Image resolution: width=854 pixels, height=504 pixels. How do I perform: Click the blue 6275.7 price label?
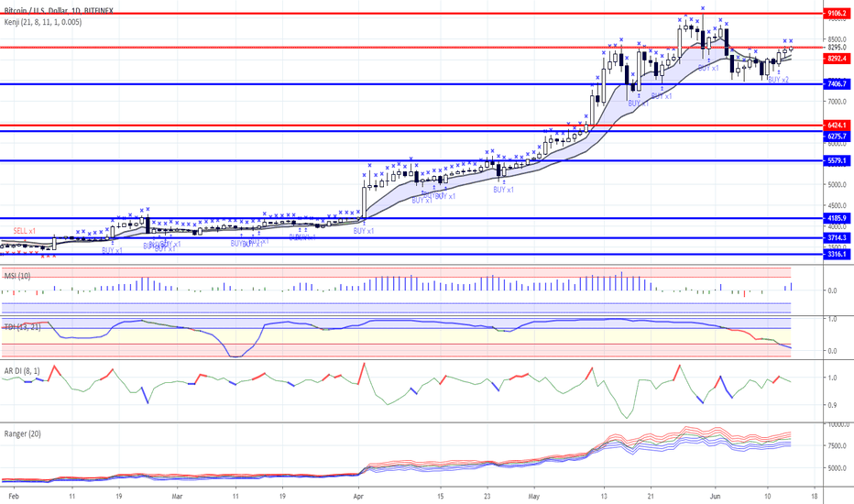pos(837,137)
